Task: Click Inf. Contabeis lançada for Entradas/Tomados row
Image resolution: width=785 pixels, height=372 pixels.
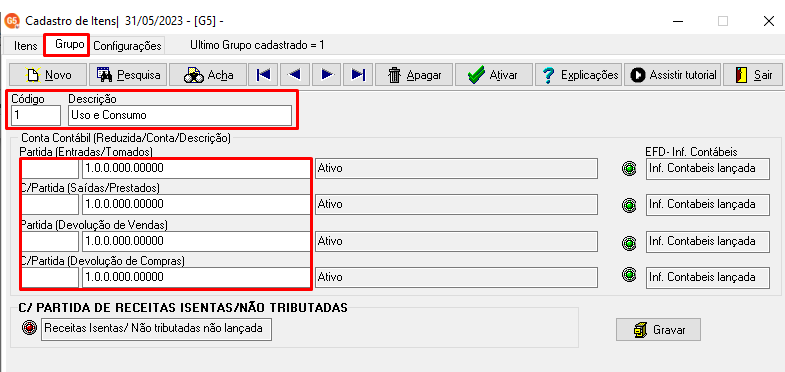Action: point(707,168)
